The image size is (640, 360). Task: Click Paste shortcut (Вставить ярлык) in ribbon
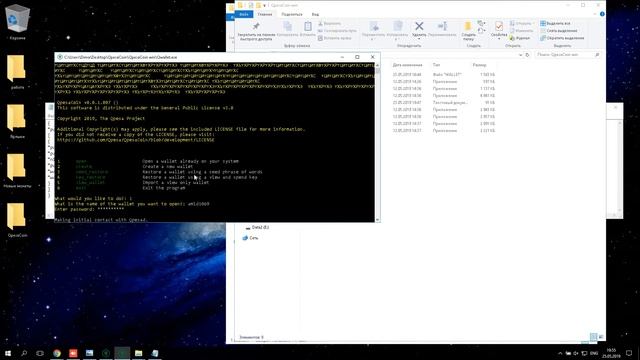[x=335, y=38]
